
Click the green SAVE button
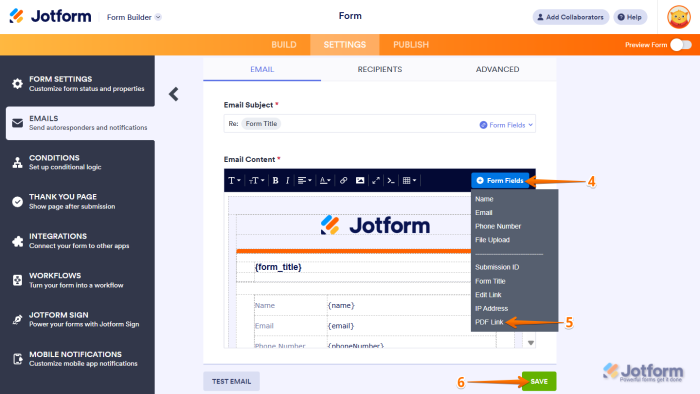point(539,382)
